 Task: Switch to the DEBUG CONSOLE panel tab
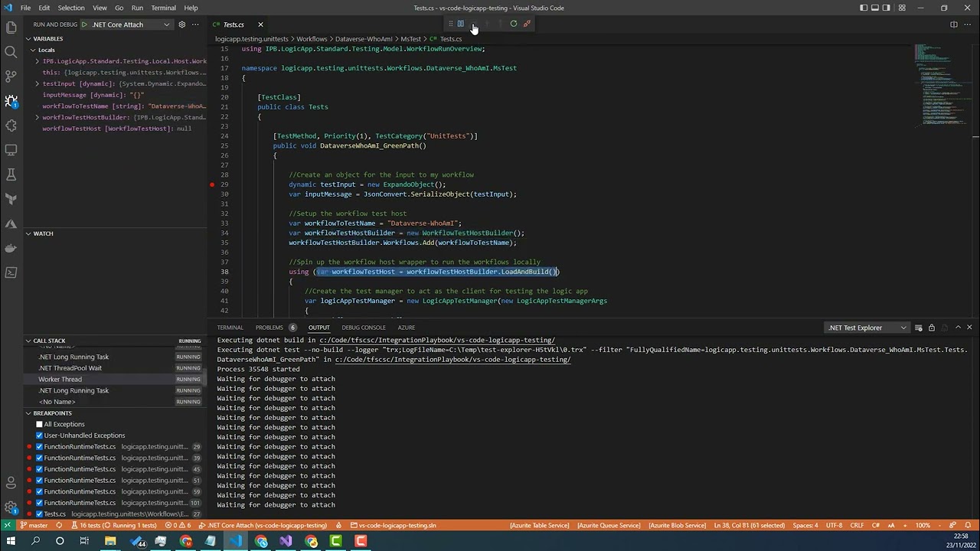click(364, 328)
